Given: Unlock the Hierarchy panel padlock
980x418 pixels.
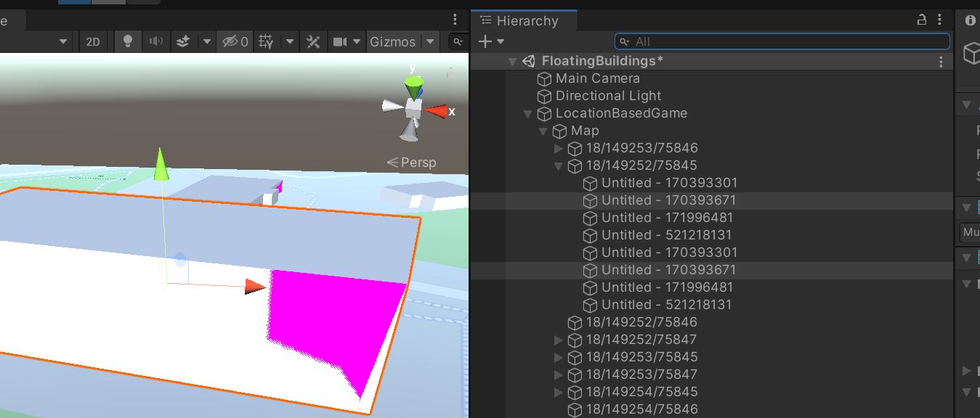Looking at the screenshot, I should [x=921, y=20].
